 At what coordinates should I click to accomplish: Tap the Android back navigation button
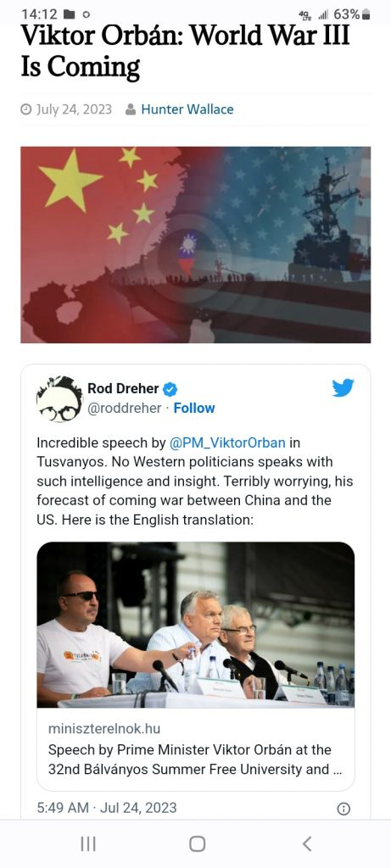click(x=307, y=843)
